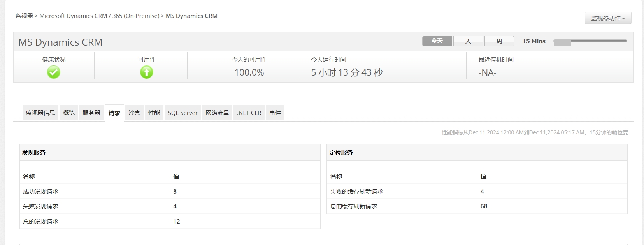Switch to the SQL Server tab
644x245 pixels.
[x=183, y=113]
